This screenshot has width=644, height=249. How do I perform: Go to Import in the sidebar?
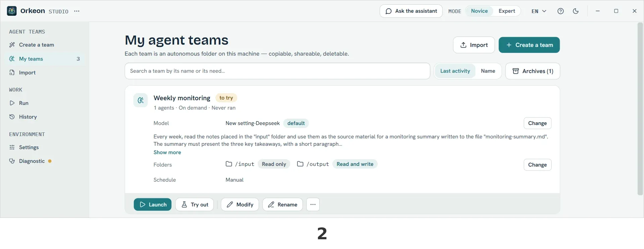(x=45, y=73)
